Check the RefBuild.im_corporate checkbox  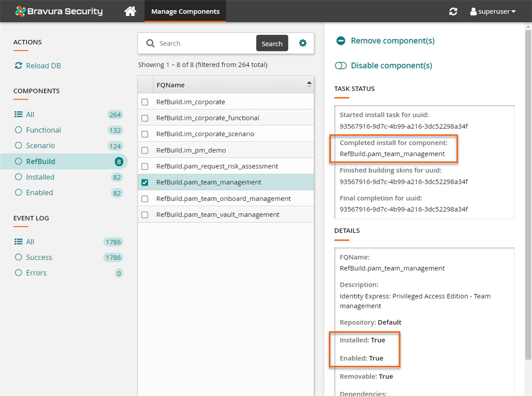click(145, 102)
